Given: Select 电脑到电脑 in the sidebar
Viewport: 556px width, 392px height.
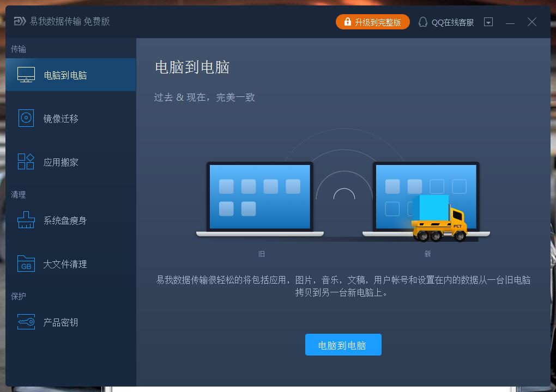Looking at the screenshot, I should [70, 75].
